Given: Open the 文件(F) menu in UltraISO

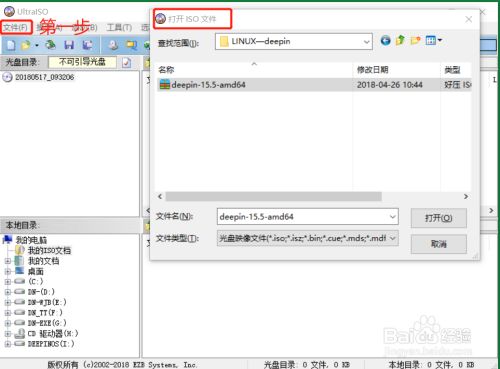Looking at the screenshot, I should point(16,27).
